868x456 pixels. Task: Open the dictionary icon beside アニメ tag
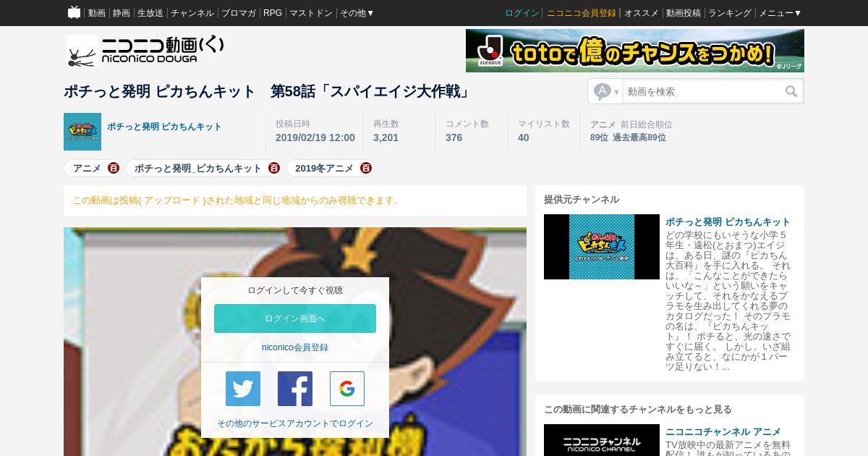click(x=114, y=168)
